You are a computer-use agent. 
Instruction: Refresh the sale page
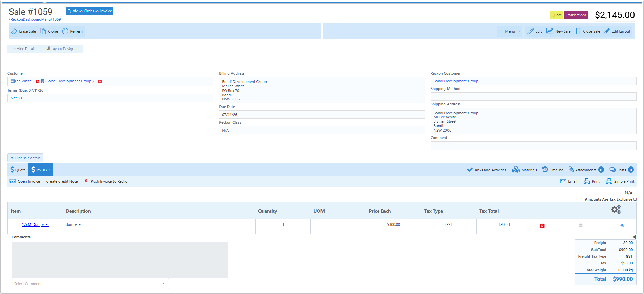(72, 31)
